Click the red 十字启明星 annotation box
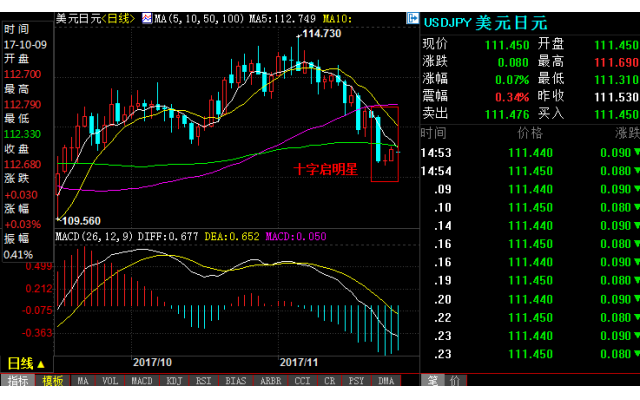This screenshot has height=400, width=640. click(384, 143)
